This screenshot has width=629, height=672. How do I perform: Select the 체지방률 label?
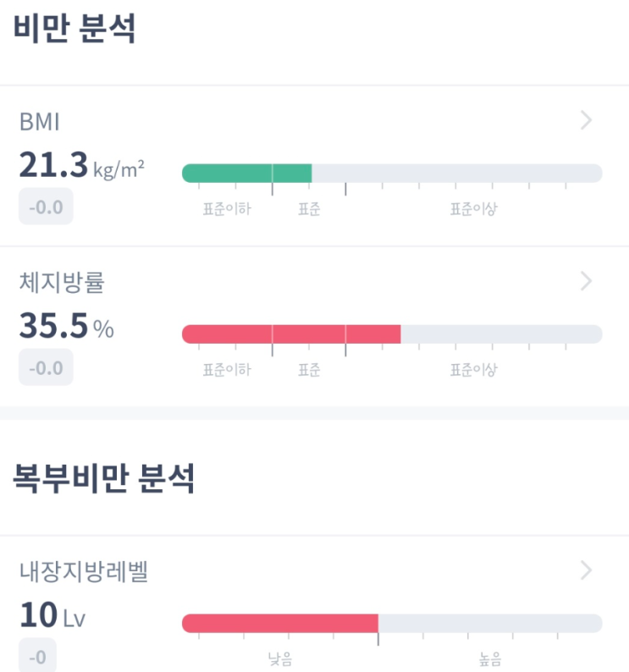coord(62,283)
